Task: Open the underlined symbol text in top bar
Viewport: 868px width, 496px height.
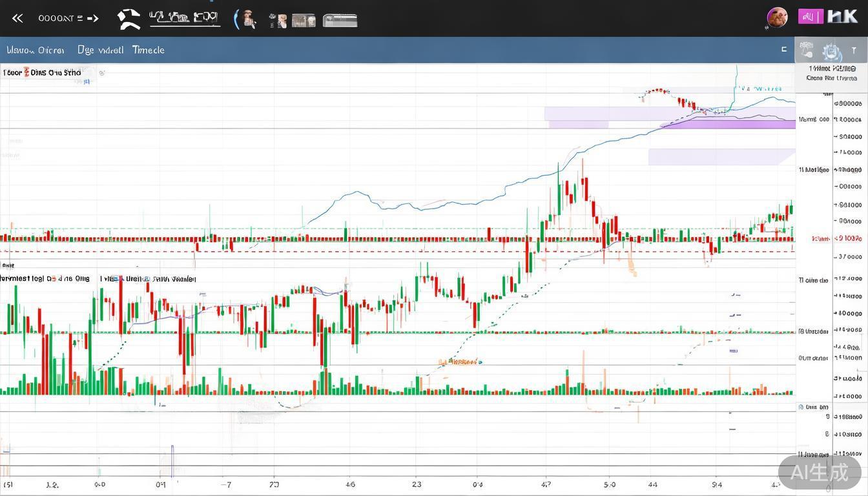Action: (x=185, y=19)
